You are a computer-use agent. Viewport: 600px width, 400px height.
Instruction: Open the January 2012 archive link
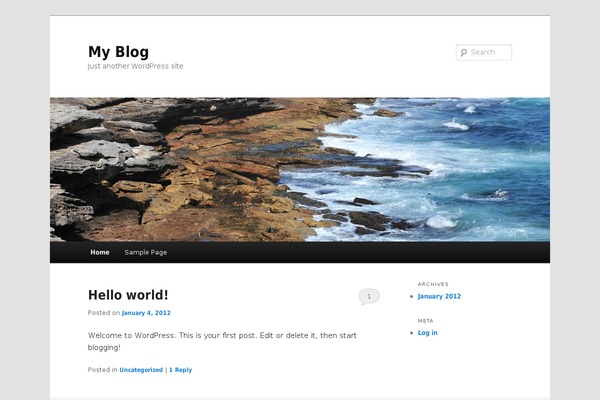pos(439,296)
